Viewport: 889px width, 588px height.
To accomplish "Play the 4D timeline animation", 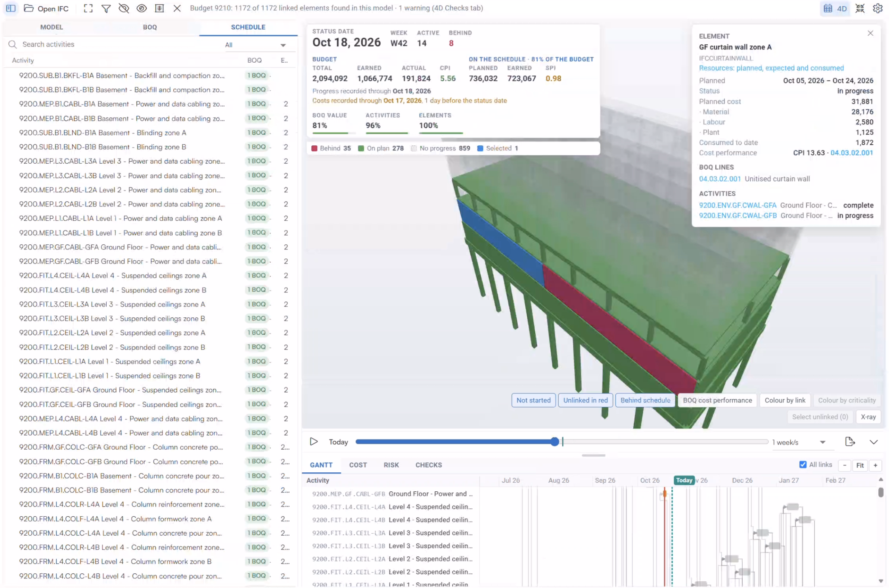I will [314, 442].
